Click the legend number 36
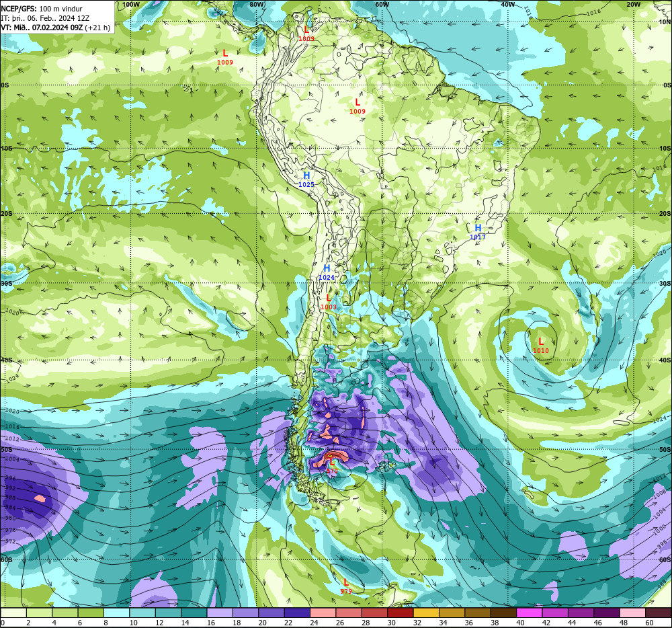Viewport: 672px width, 628px height. pos(469,623)
